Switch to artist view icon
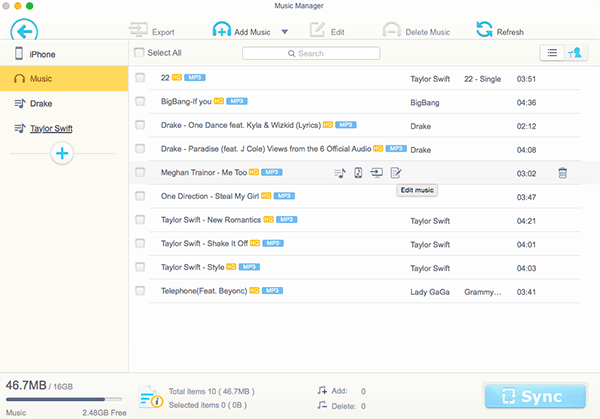This screenshot has width=600, height=419. [x=576, y=53]
